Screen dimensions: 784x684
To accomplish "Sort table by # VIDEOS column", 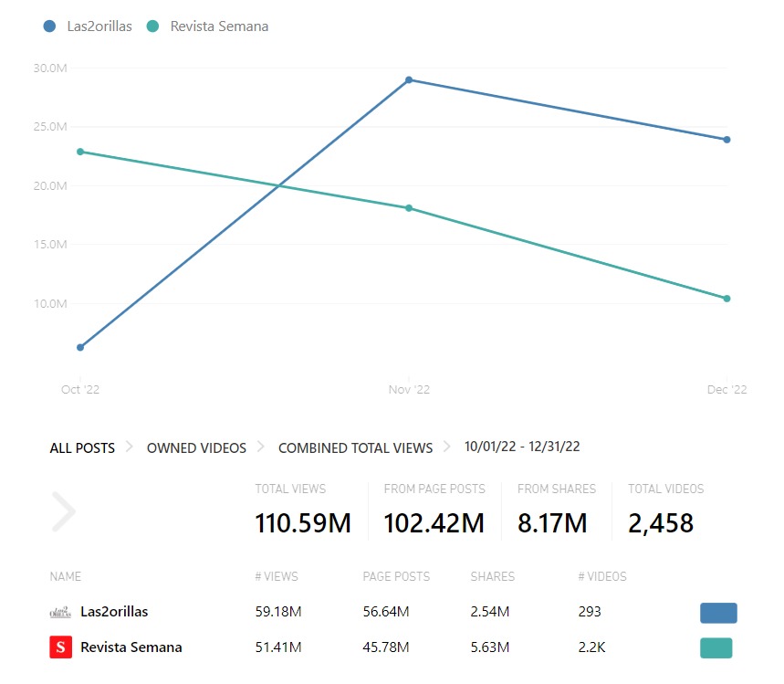I will (602, 576).
